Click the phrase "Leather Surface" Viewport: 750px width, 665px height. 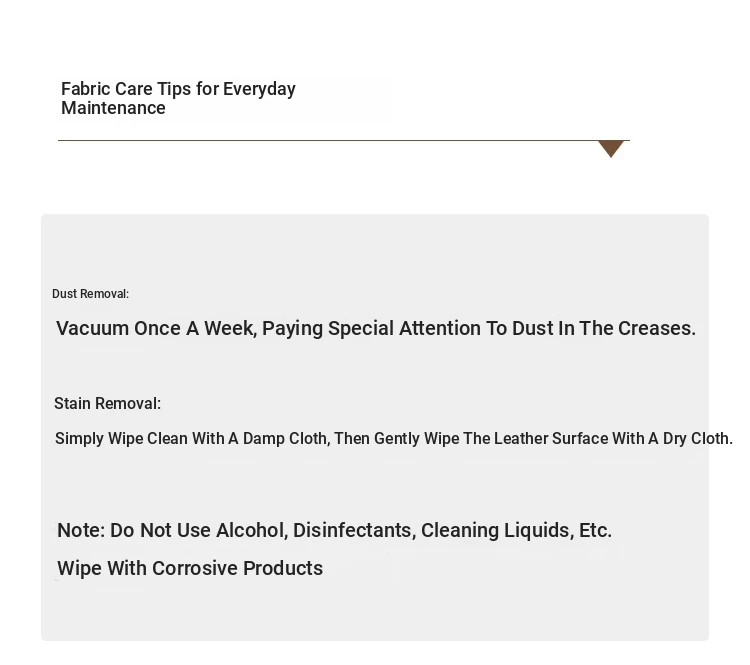[551, 439]
